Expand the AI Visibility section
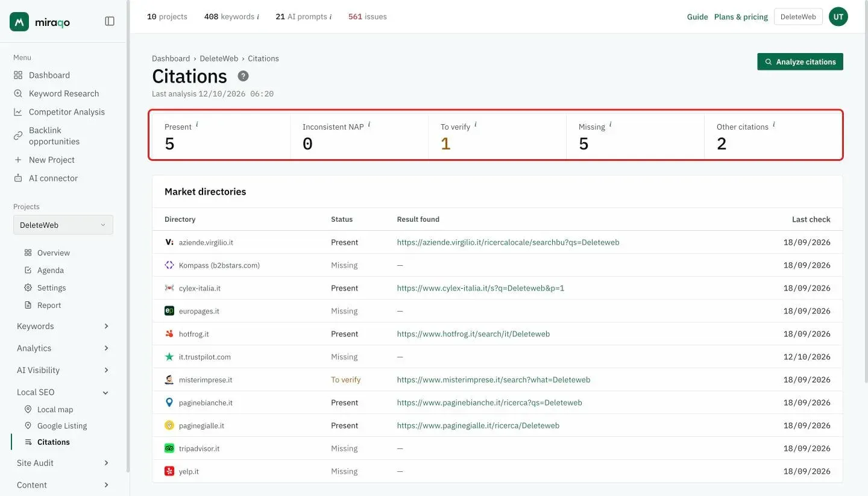Viewport: 868px width, 496px height. click(x=63, y=370)
